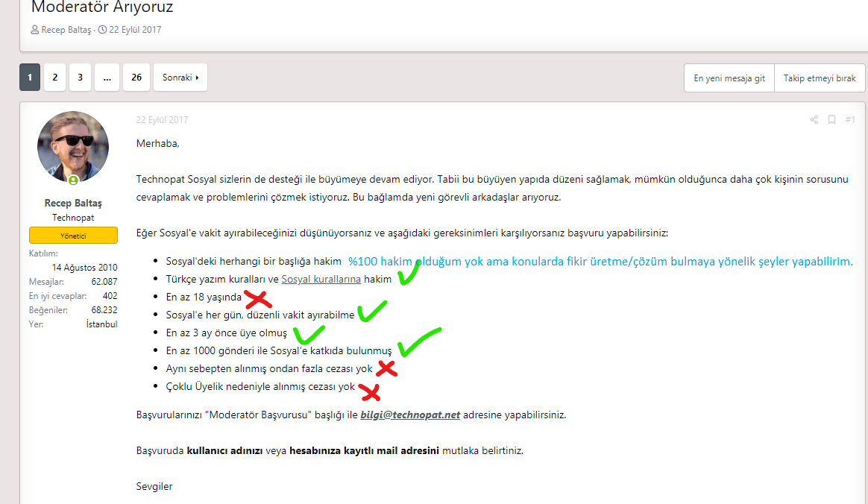Click Takip etmeyi bırak
This screenshot has height=504, width=868.
pos(820,78)
